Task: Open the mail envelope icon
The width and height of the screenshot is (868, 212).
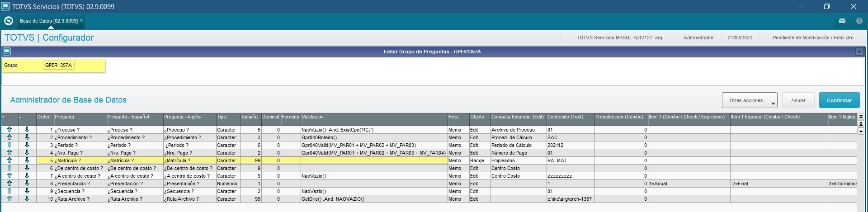Action: [842, 21]
